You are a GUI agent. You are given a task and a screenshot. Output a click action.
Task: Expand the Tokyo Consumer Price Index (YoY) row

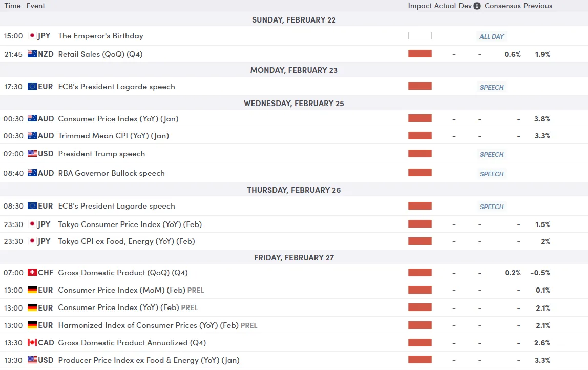point(127,224)
